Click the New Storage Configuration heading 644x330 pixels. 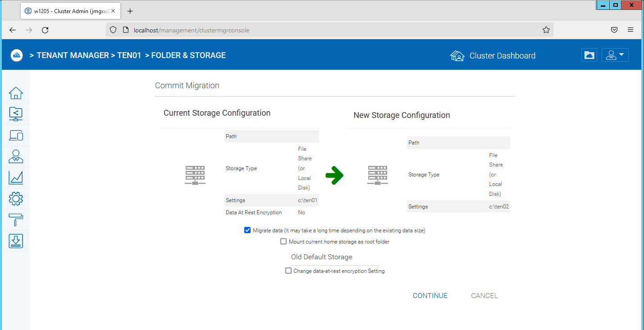point(402,115)
